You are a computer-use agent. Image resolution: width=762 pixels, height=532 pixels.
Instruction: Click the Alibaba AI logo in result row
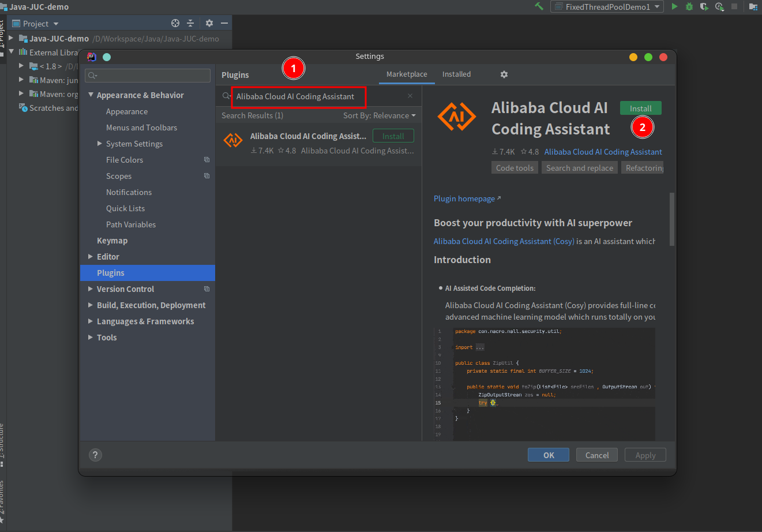233,140
